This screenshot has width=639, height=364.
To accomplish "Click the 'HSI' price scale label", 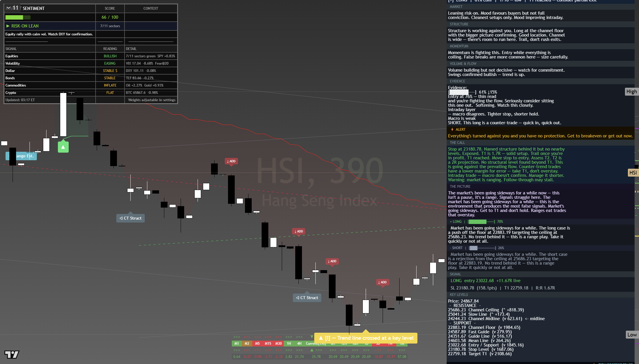I will point(633,173).
